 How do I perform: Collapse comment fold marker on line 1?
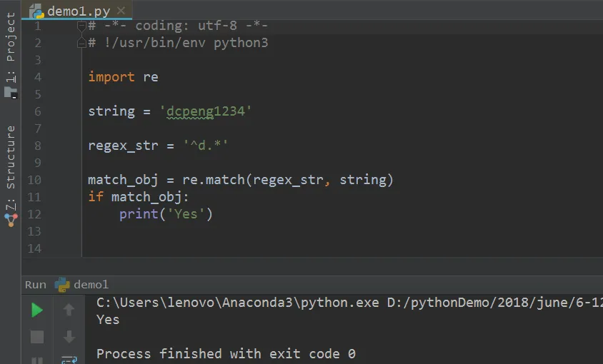(x=81, y=26)
